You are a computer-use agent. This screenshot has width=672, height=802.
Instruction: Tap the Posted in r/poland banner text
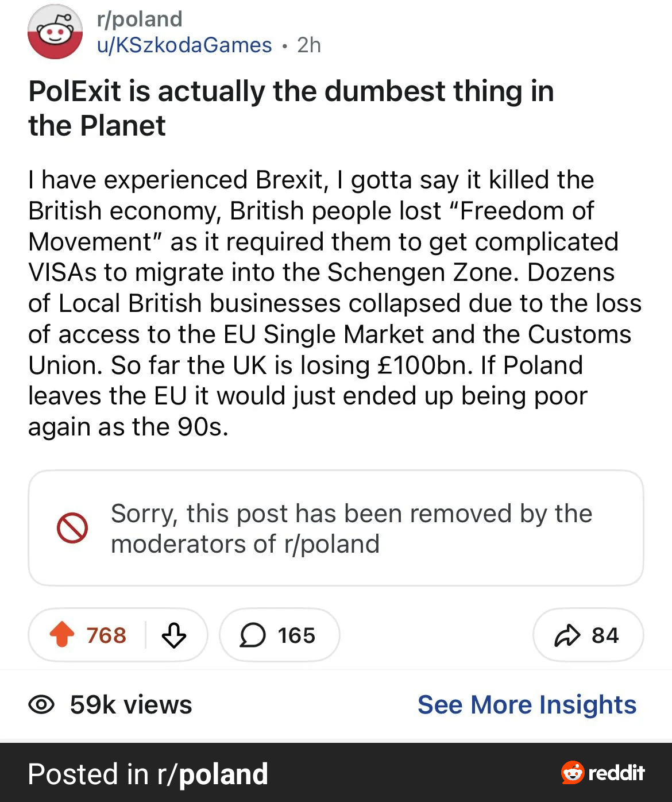pos(148,773)
